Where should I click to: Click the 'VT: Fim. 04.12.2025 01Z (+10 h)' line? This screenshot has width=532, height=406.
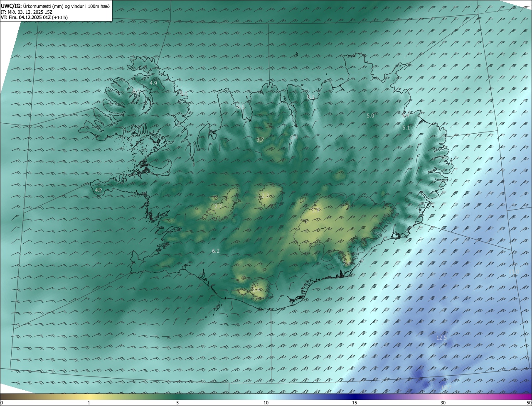(x=34, y=17)
